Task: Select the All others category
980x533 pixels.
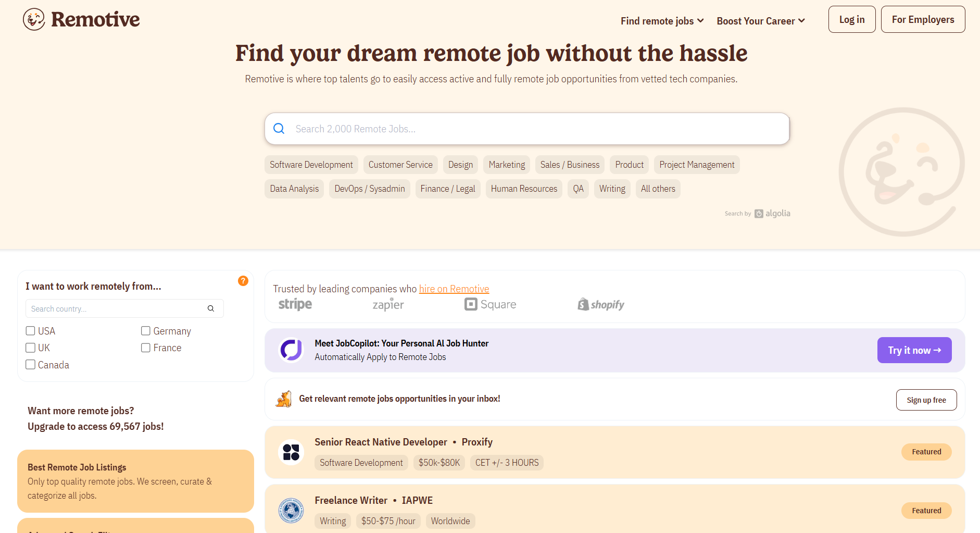Action: pyautogui.click(x=658, y=189)
